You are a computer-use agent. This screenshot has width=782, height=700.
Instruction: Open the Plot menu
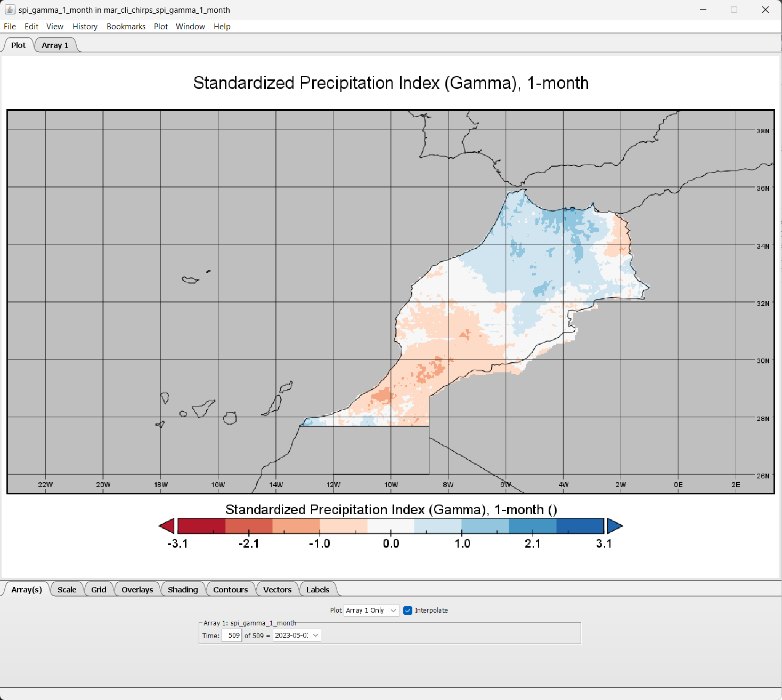pos(161,27)
